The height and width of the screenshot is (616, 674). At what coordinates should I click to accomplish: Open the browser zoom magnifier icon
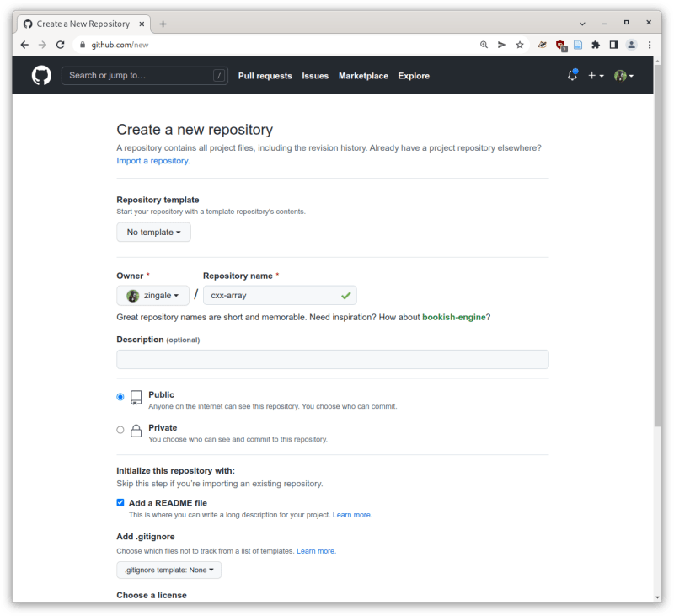click(484, 45)
